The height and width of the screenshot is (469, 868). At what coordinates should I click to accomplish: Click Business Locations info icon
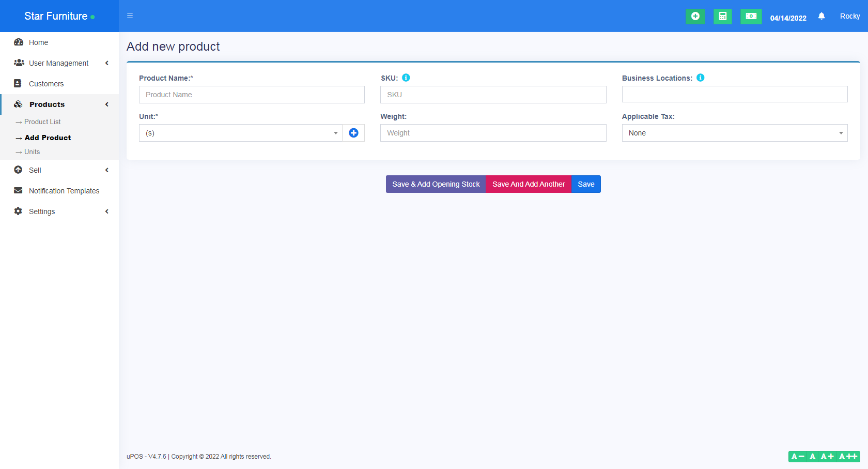(x=701, y=78)
